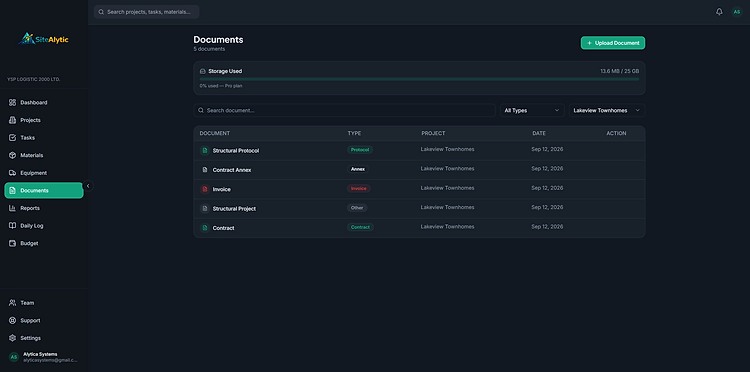Open the Contract Annex document
Image resolution: width=750 pixels, height=372 pixels.
[x=232, y=170]
